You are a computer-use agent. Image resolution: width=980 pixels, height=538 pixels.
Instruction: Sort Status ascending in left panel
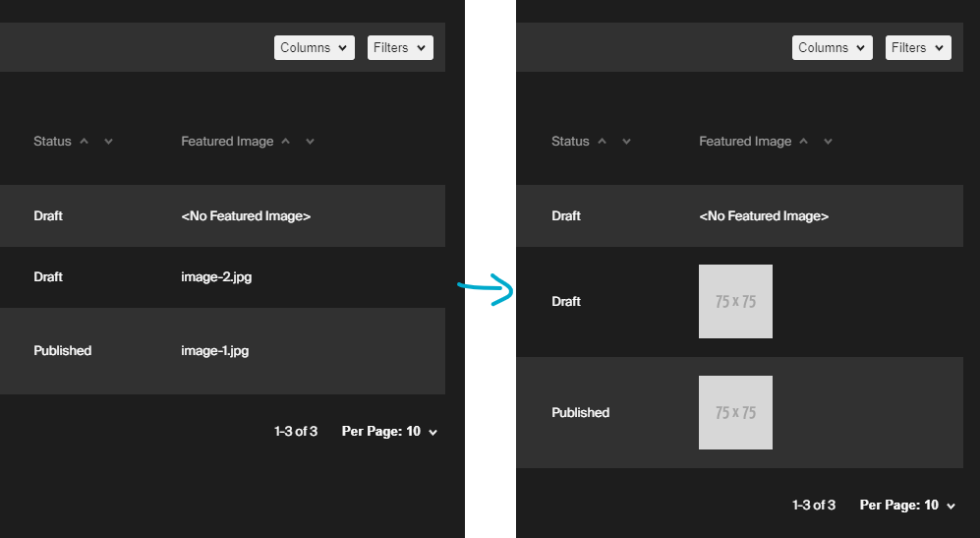(84, 142)
